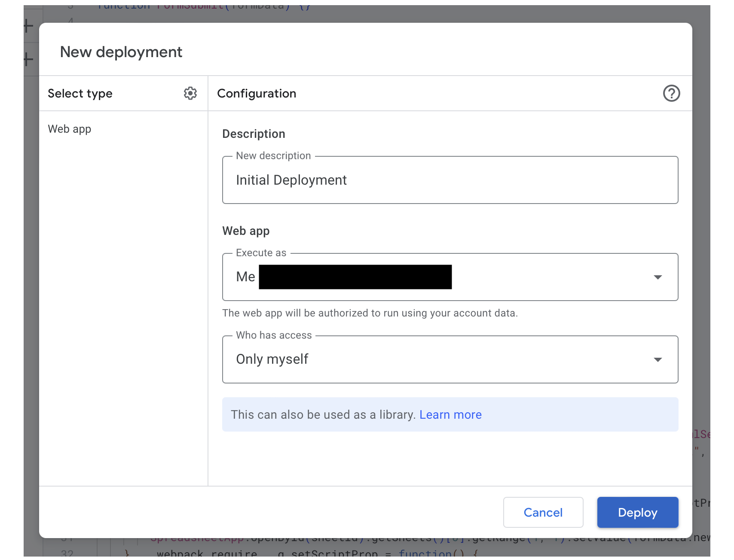Open the Select type gear settings

click(190, 93)
